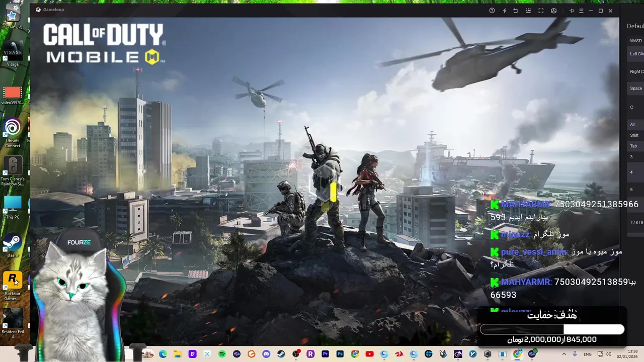
Task: Open Spotify from the taskbar
Action: point(222,354)
